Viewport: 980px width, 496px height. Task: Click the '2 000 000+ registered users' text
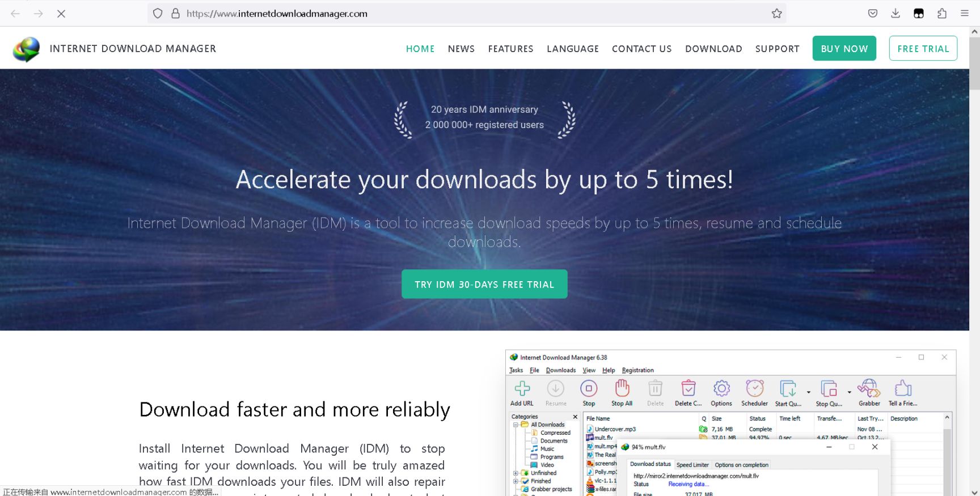484,125
